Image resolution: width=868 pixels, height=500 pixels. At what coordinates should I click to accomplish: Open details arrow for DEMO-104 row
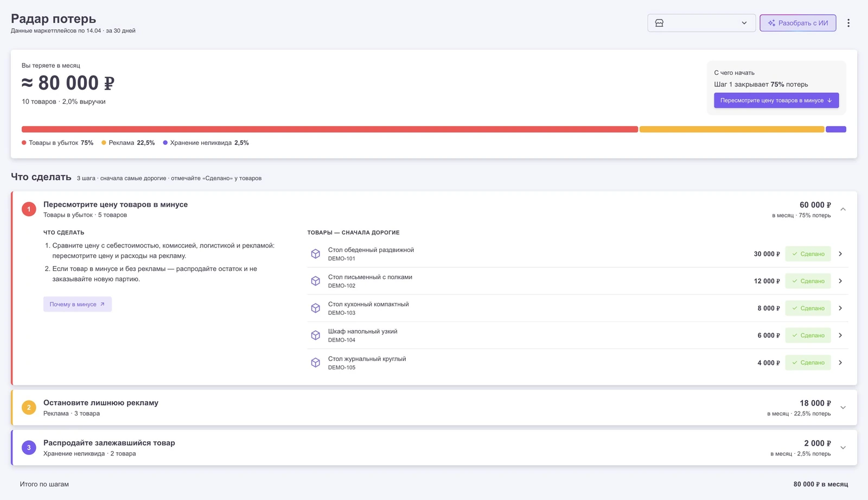click(840, 335)
